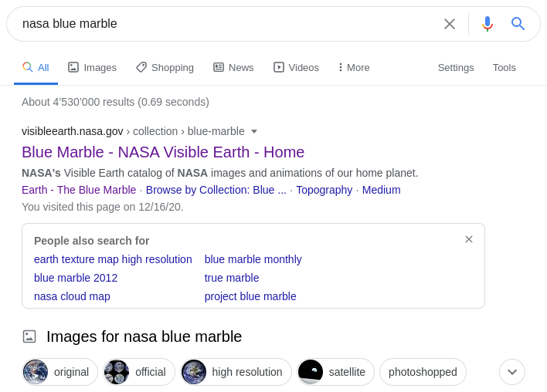Open search Settings

click(x=456, y=68)
